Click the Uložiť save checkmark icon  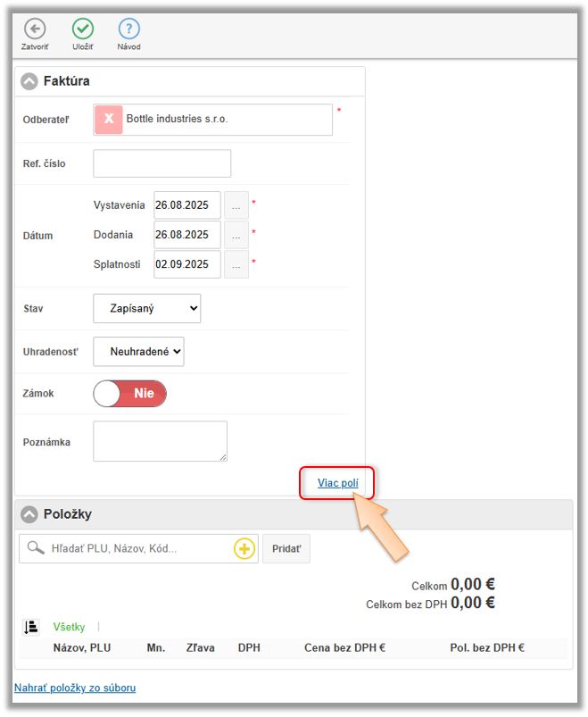(82, 29)
